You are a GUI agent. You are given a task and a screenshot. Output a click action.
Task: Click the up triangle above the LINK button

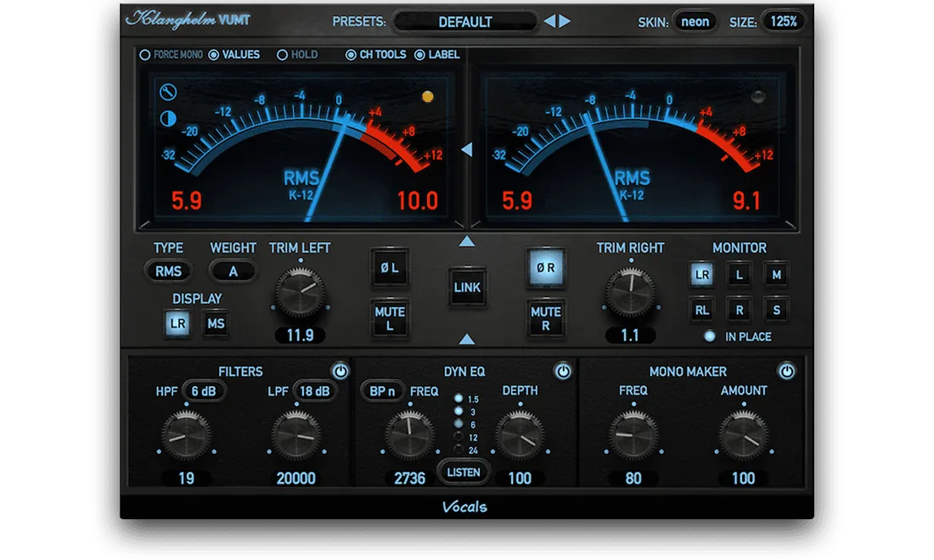467,241
